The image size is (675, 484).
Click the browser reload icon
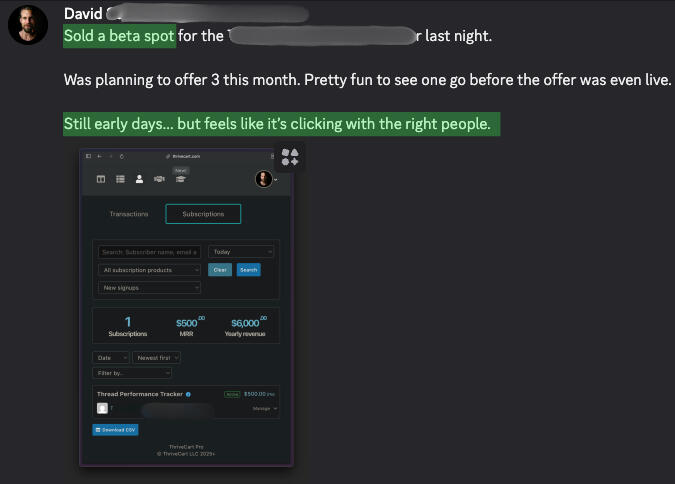click(121, 157)
